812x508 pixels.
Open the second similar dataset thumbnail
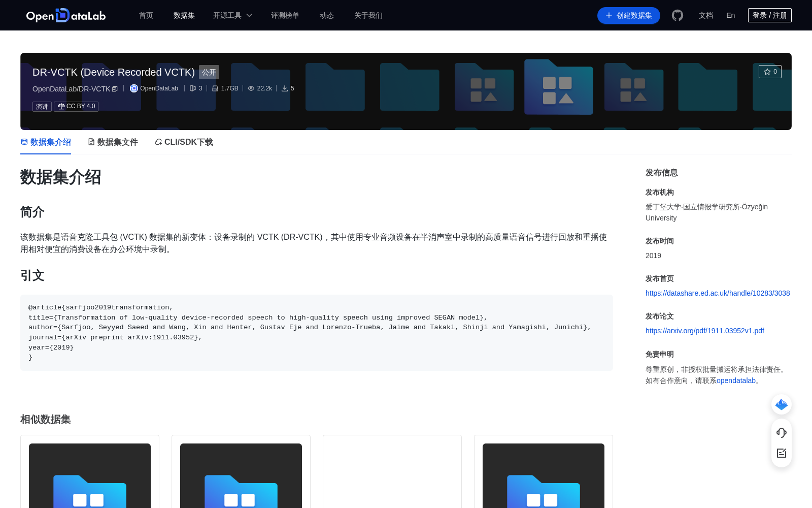click(x=241, y=475)
